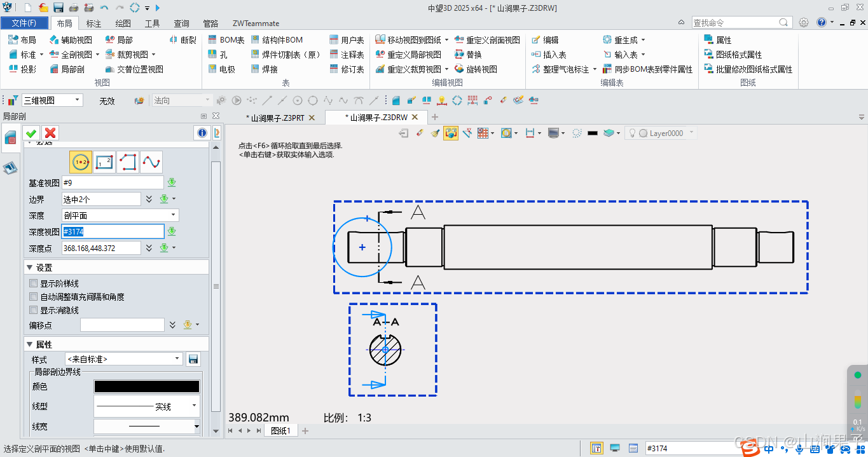Viewport: 868px width, 457px height.
Task: Select the 图纸1 sheet tab
Action: coord(280,431)
